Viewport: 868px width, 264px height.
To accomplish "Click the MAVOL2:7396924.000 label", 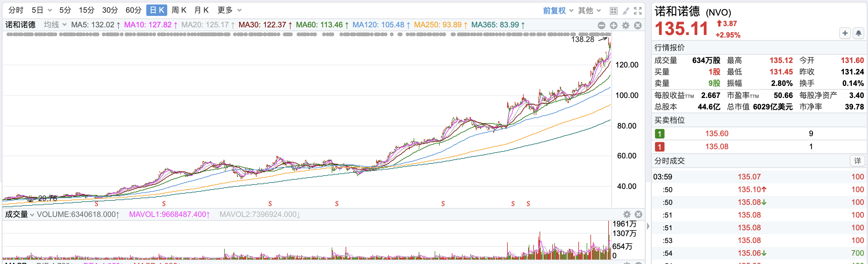I will [x=260, y=214].
